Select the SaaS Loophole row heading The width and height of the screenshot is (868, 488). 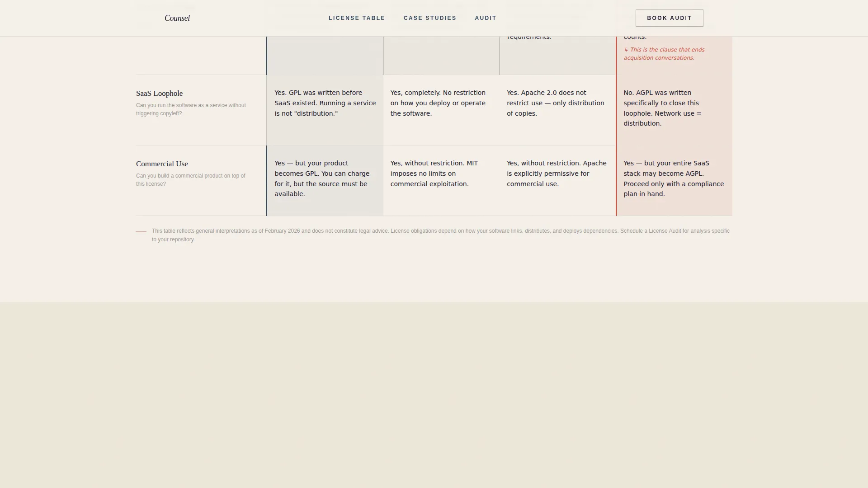pyautogui.click(x=159, y=94)
